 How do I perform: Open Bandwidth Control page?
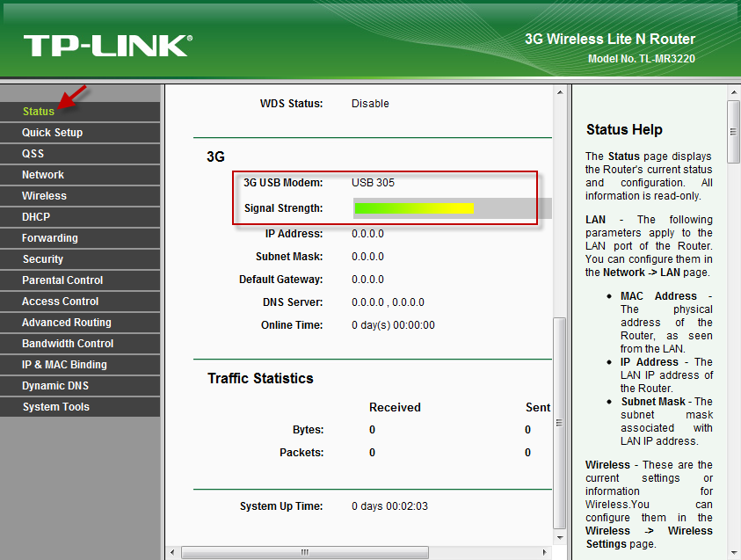point(80,344)
